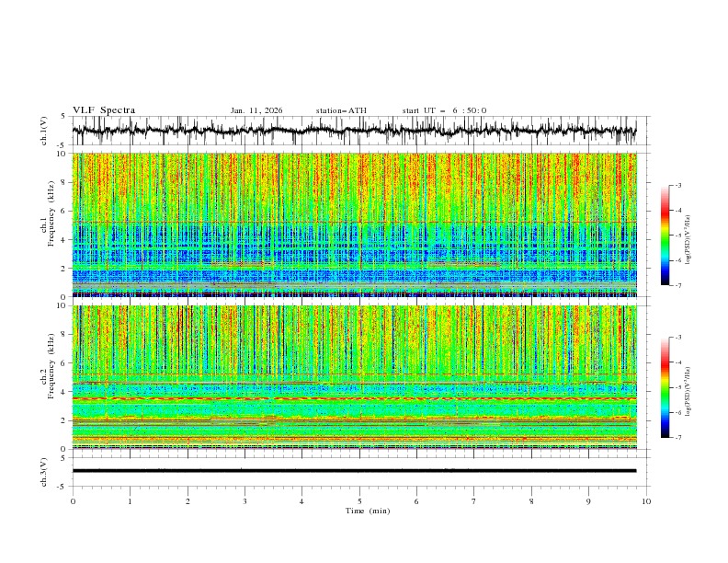Click the 'ch.3(V)' axis label
Screen dimensions: 728x563
pos(44,472)
